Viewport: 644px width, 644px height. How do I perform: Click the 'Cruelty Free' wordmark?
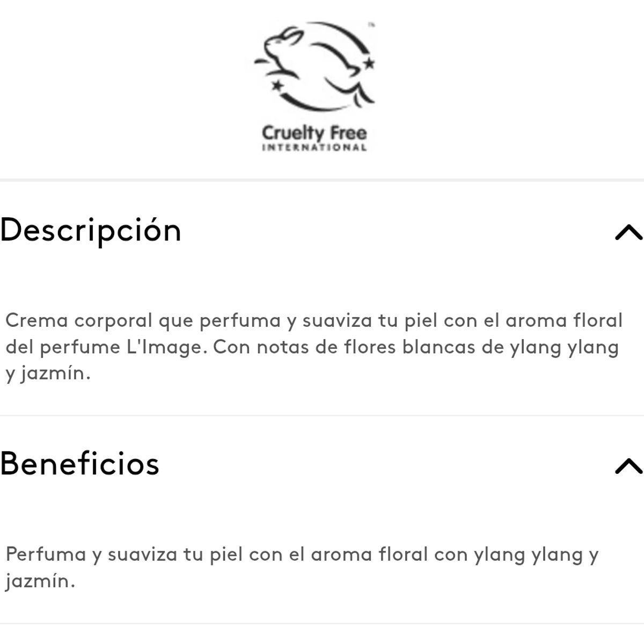pyautogui.click(x=316, y=133)
